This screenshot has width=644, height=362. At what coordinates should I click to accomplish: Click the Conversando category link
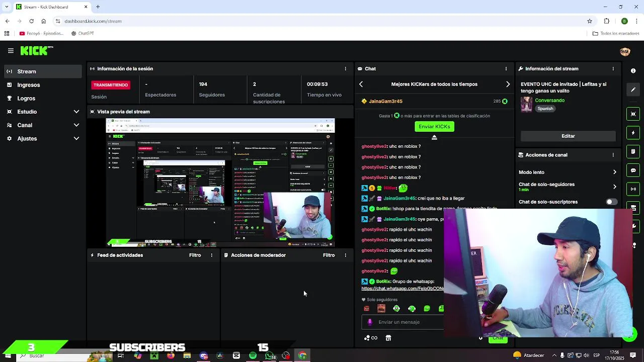[x=549, y=101]
